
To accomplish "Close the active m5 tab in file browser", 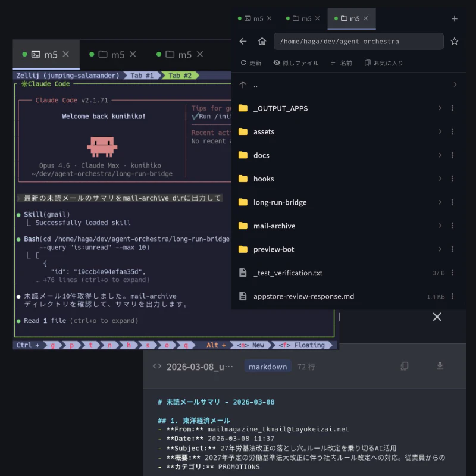I will (x=365, y=18).
